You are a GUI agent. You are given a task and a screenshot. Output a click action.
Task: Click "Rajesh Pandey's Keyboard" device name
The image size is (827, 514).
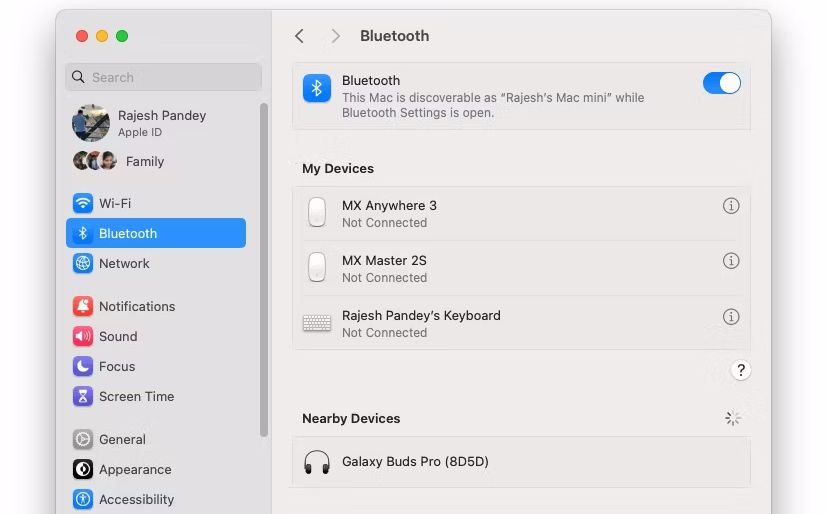tap(421, 315)
